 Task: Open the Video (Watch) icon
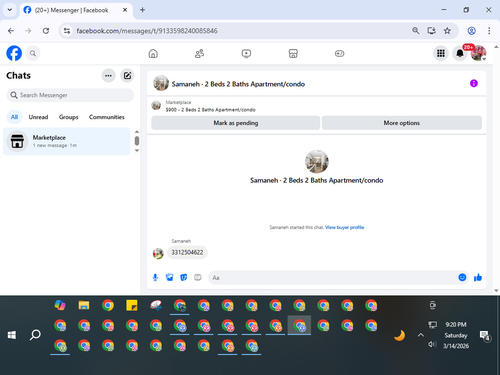(246, 53)
